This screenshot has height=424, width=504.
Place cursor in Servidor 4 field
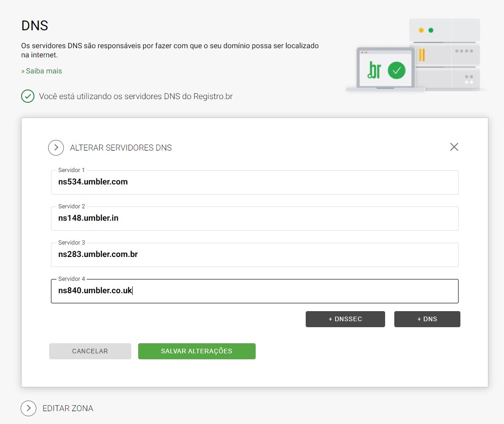click(254, 291)
